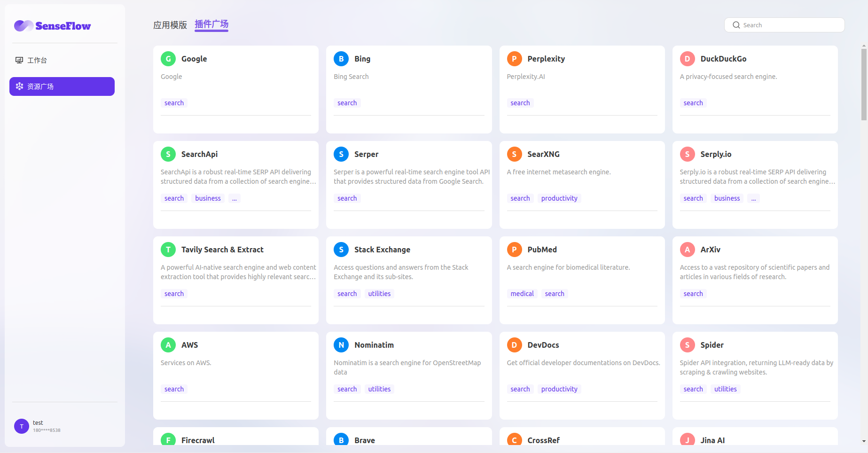Screen dimensions: 868x453
Task: Click the 180****8538 phone number
Action: (47, 430)
